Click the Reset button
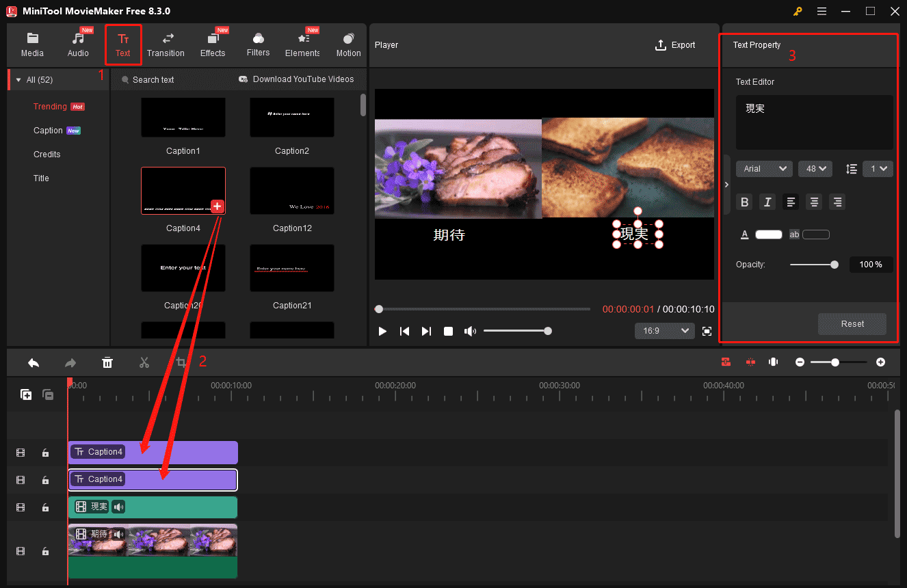Screen dimensions: 907x588 pyautogui.click(x=852, y=324)
